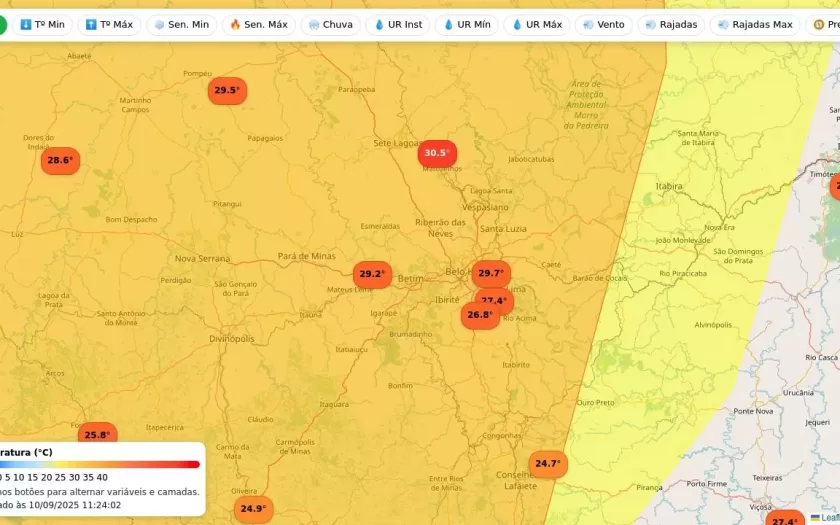Screen dimensions: 840x525
Task: Open the 29.7° Belo Horizonte marker
Action: (491, 273)
